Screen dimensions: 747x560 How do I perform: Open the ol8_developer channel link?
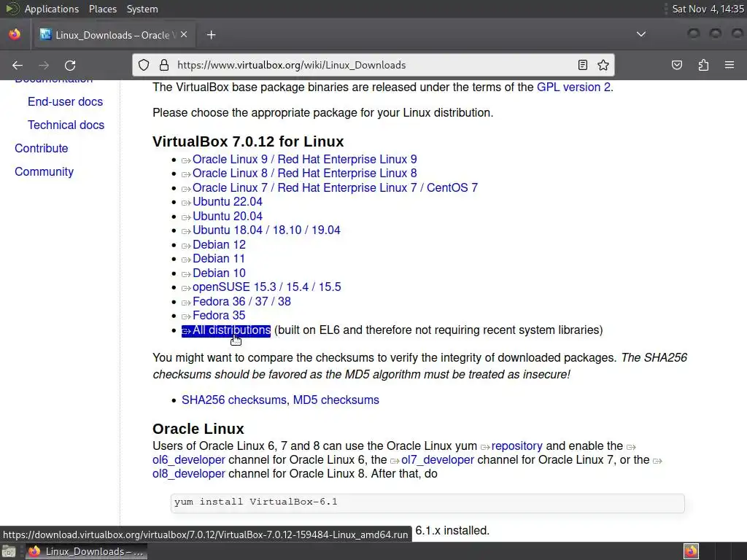(189, 474)
